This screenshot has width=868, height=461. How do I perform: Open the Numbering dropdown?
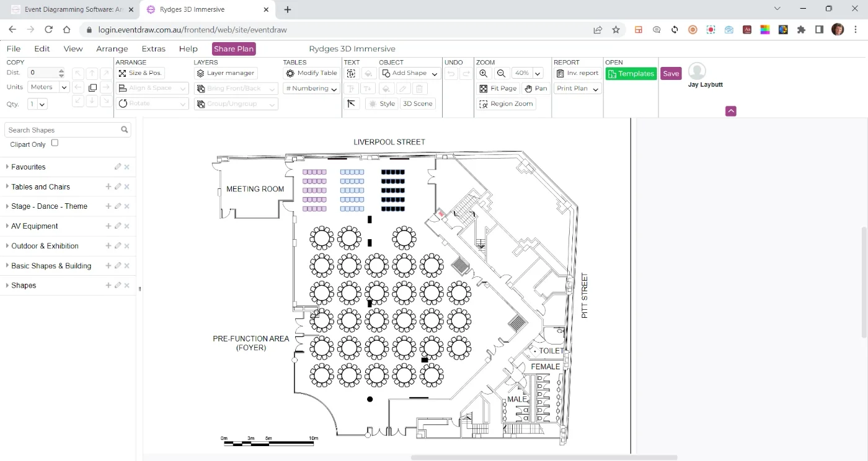click(x=311, y=89)
